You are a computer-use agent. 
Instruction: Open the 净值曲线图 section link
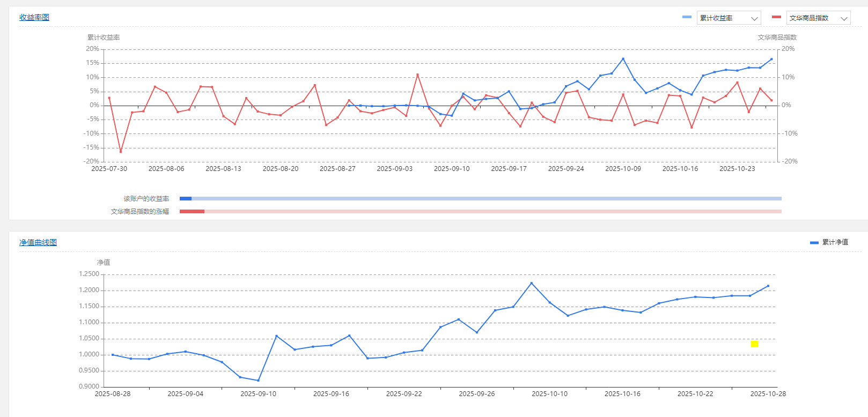[38, 243]
